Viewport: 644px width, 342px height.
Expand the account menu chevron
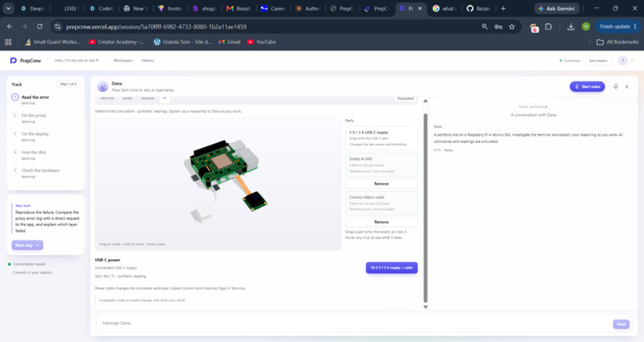coord(632,61)
